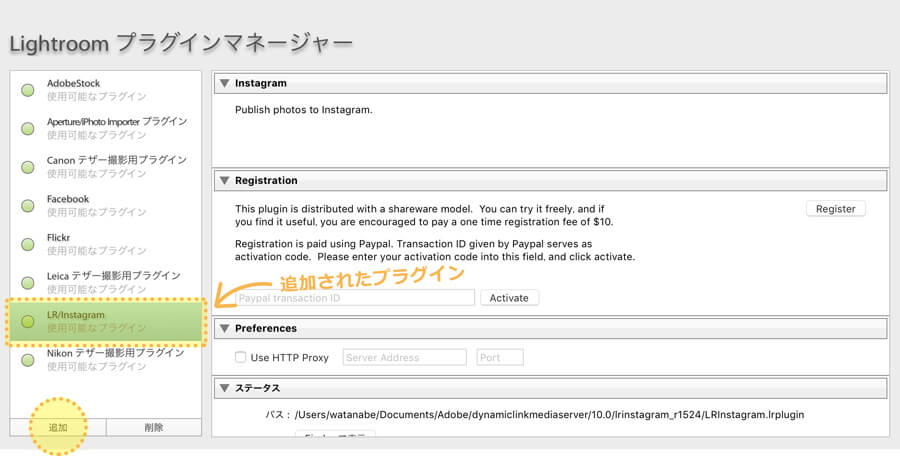Click the Aperture/iPhoto Importer status circle

tap(28, 128)
